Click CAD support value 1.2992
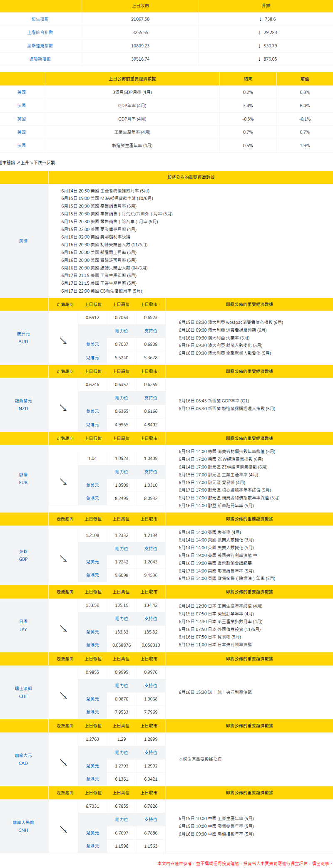This screenshot has width=333, height=868. 151,766
